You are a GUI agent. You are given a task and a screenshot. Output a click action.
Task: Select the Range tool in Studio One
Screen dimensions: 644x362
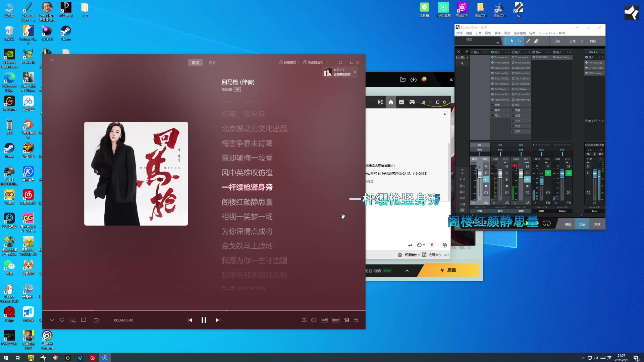(x=520, y=41)
